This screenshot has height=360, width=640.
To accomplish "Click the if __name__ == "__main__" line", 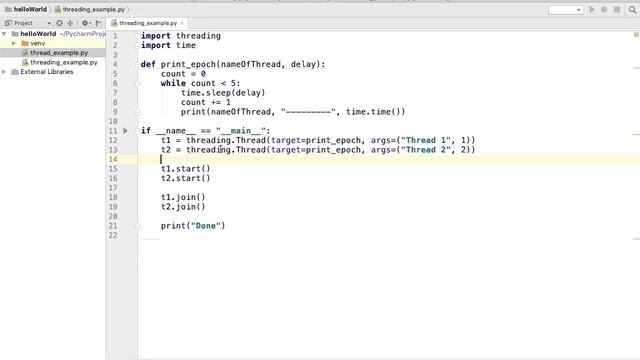I will (x=205, y=131).
